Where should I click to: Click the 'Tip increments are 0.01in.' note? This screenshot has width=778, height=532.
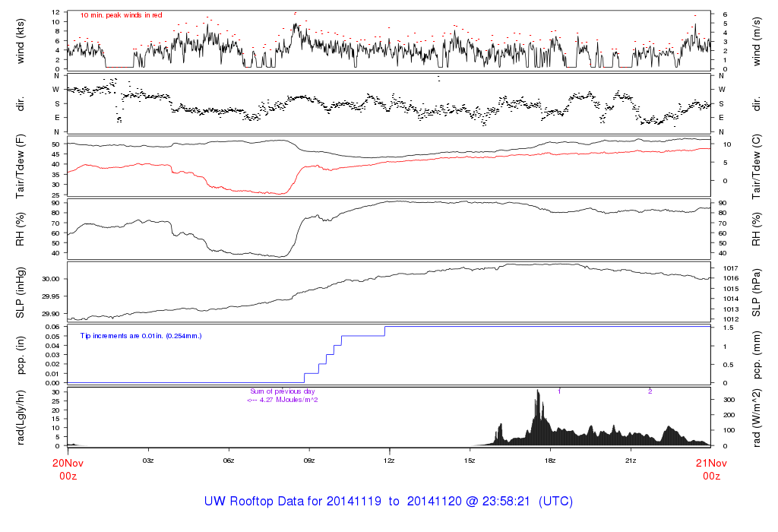[141, 335]
